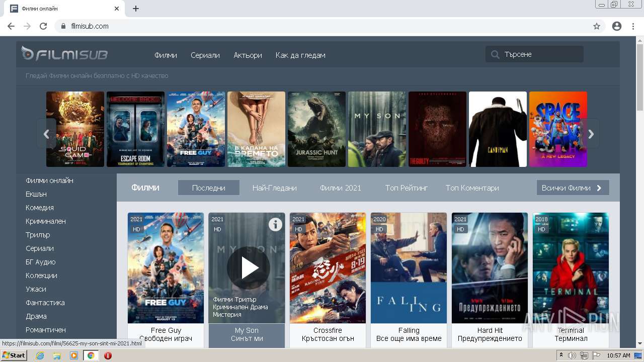
Task: Open File Explorer from taskbar
Action: [57, 355]
